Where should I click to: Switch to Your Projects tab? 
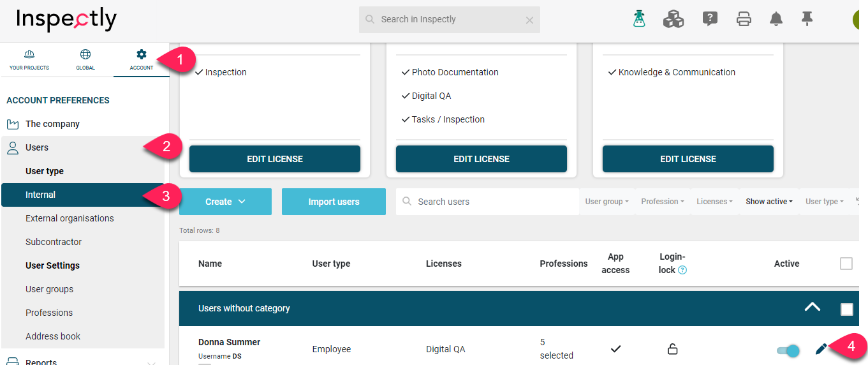pos(29,61)
